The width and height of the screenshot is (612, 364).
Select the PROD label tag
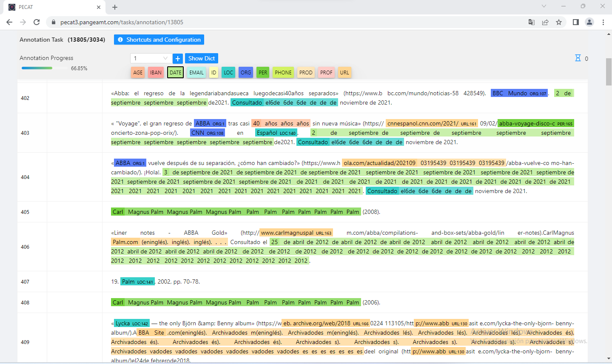306,73
